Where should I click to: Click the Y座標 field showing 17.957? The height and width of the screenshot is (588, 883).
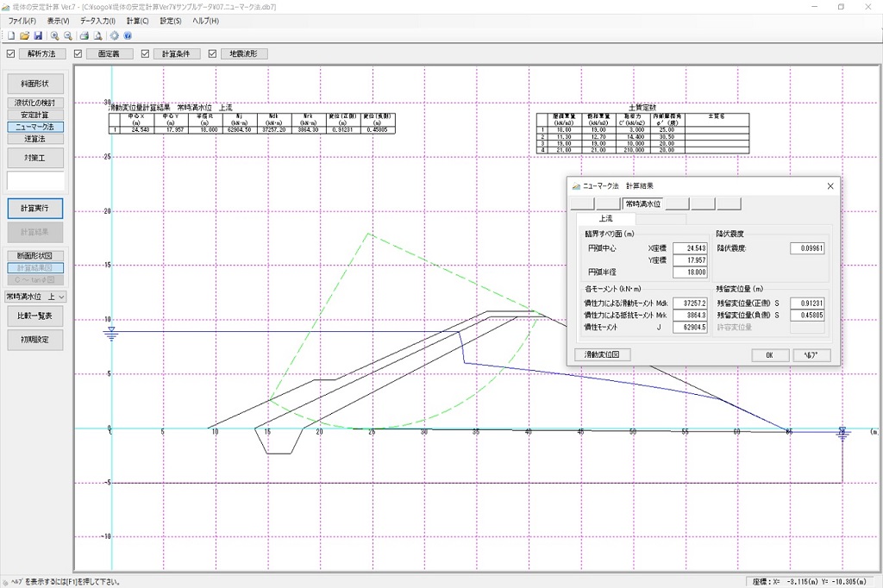pos(690,260)
